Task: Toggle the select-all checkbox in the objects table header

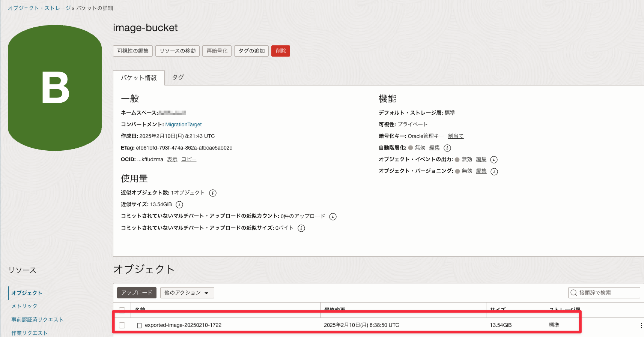Action: 122,310
